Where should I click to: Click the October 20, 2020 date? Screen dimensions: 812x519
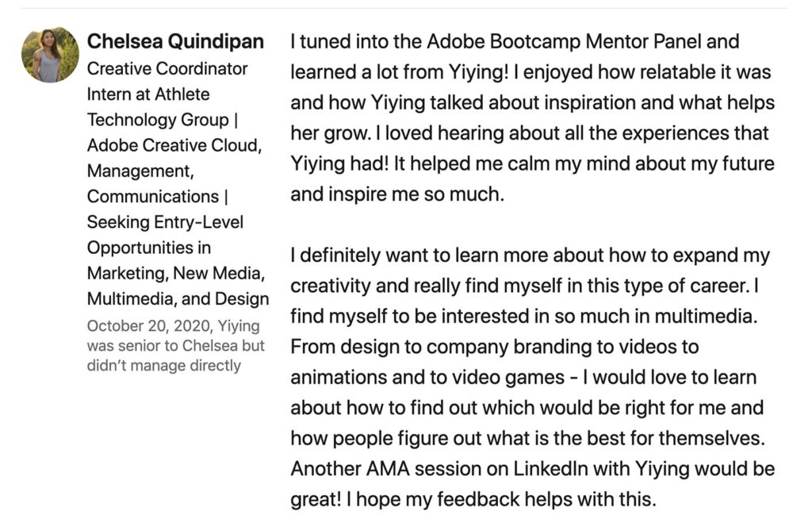click(148, 326)
